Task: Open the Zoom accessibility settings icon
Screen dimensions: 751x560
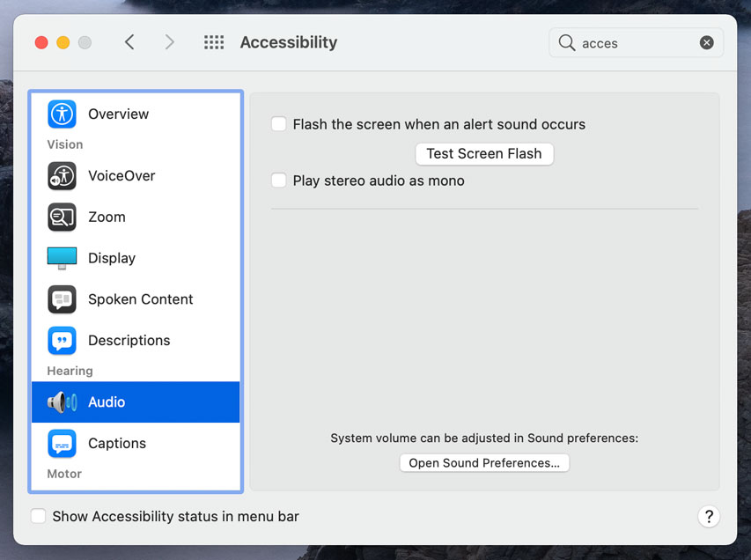Action: tap(60, 217)
